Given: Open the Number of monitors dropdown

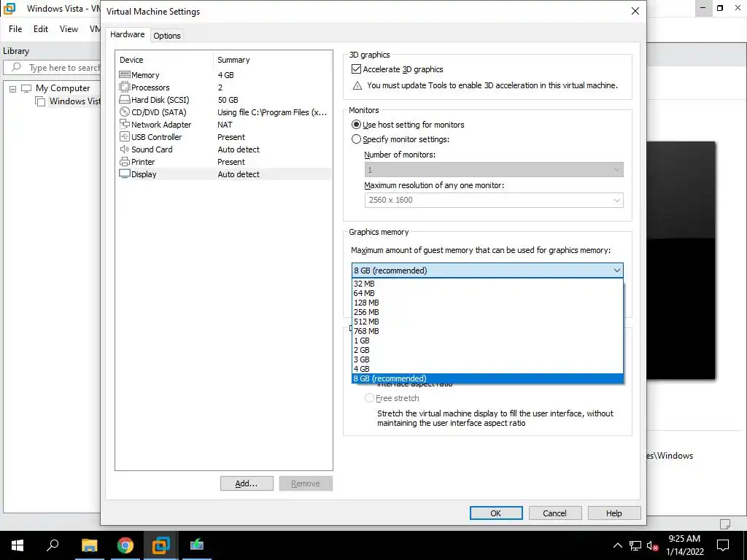Looking at the screenshot, I should click(x=494, y=169).
